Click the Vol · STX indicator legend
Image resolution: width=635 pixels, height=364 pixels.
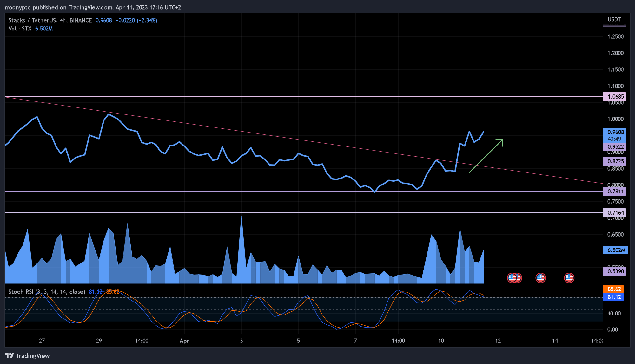click(20, 29)
